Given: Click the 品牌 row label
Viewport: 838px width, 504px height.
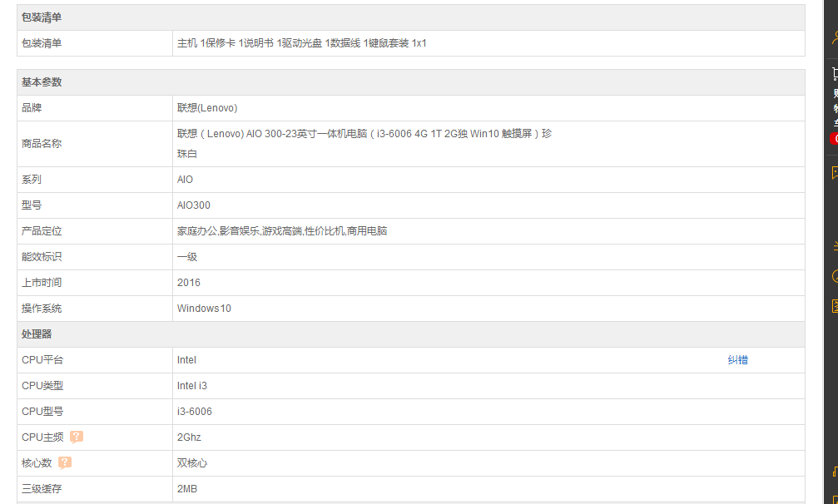Looking at the screenshot, I should pyautogui.click(x=32, y=108).
